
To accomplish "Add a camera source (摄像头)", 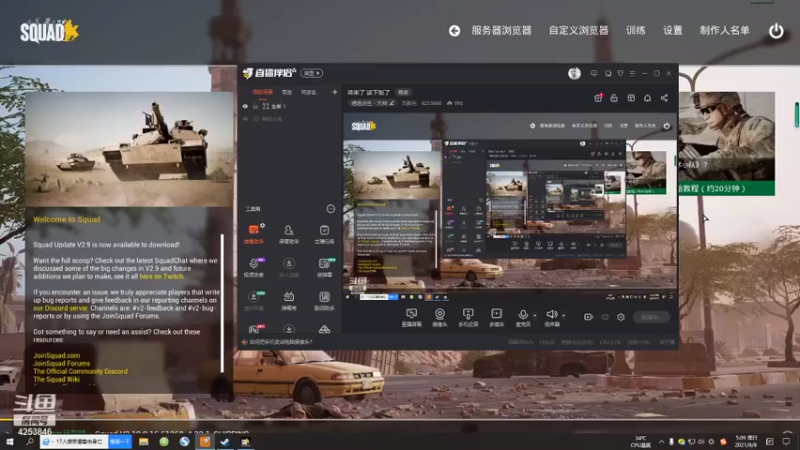I will pos(439,317).
